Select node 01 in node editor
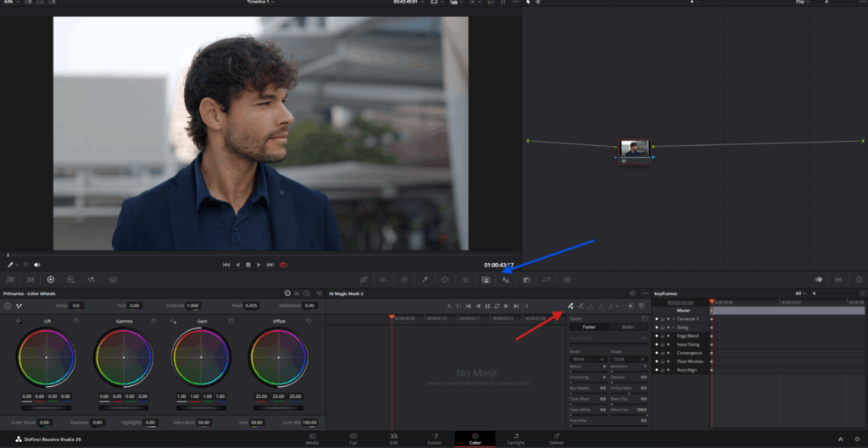Image resolution: width=868 pixels, height=448 pixels. (x=635, y=151)
